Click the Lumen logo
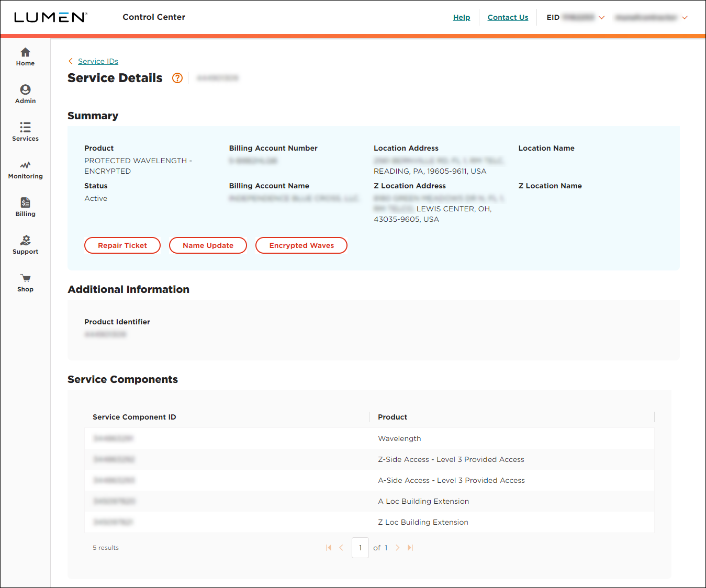 click(50, 17)
